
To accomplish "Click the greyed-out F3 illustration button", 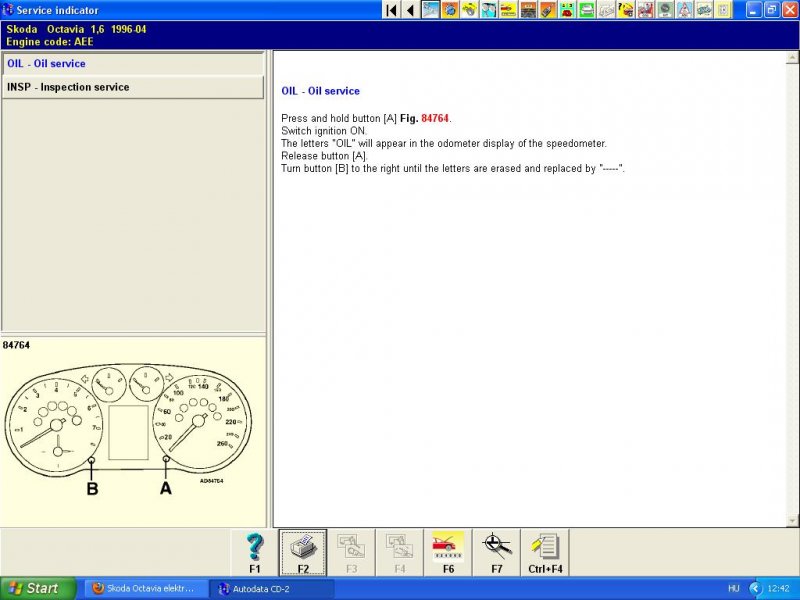I will coord(351,553).
